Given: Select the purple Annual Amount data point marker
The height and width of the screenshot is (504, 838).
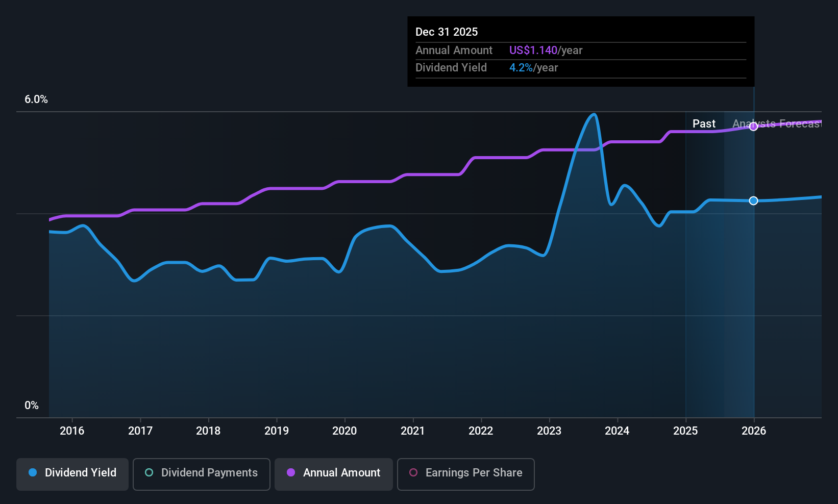Looking at the screenshot, I should click(753, 127).
